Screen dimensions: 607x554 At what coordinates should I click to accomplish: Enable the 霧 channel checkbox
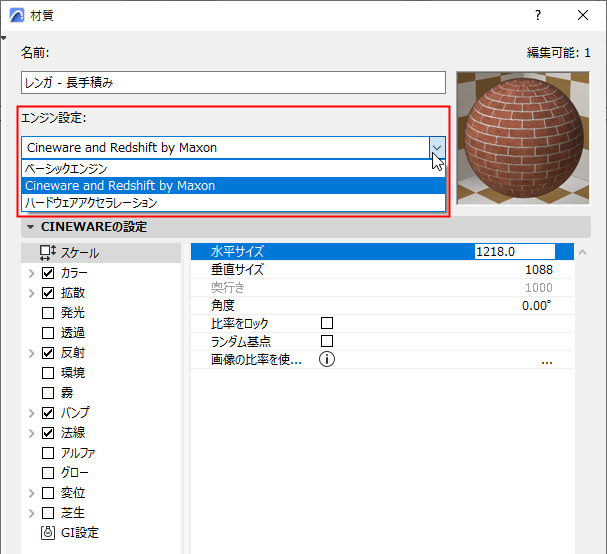[x=48, y=393]
